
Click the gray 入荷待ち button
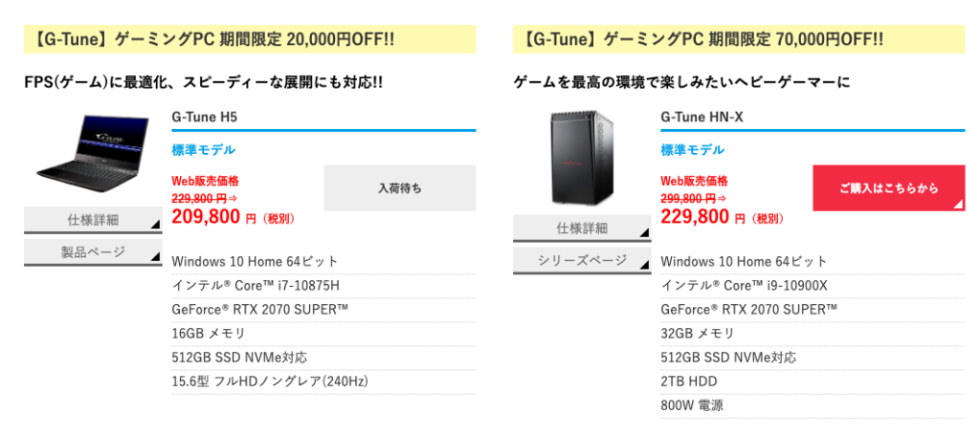click(400, 188)
